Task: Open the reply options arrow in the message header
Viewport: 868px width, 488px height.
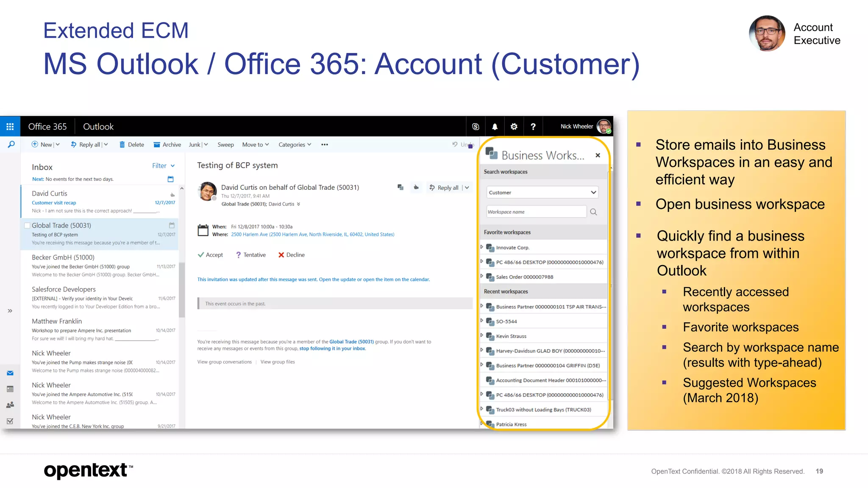Action: (x=467, y=187)
